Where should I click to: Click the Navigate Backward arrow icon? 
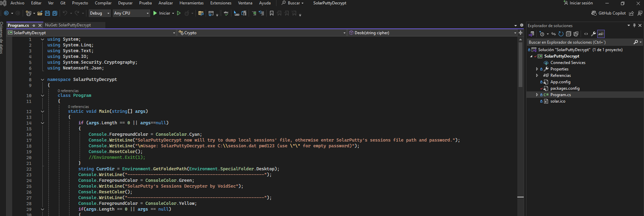(x=6, y=13)
